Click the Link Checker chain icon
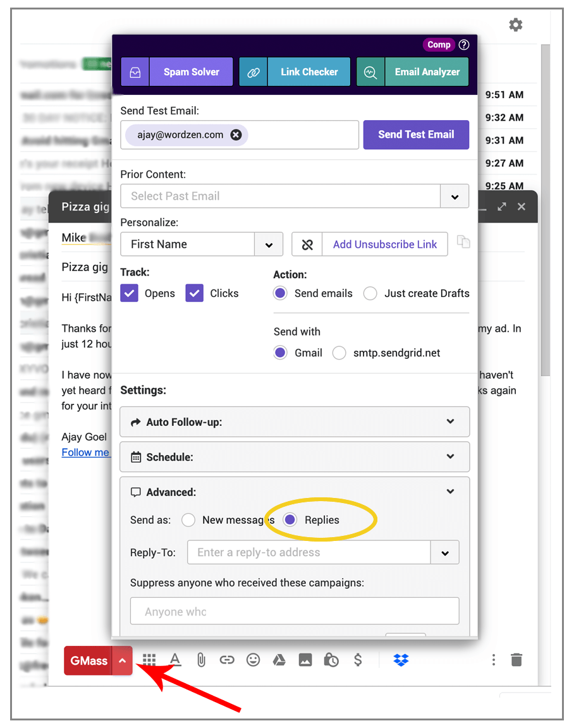This screenshot has width=574, height=728. tap(253, 72)
